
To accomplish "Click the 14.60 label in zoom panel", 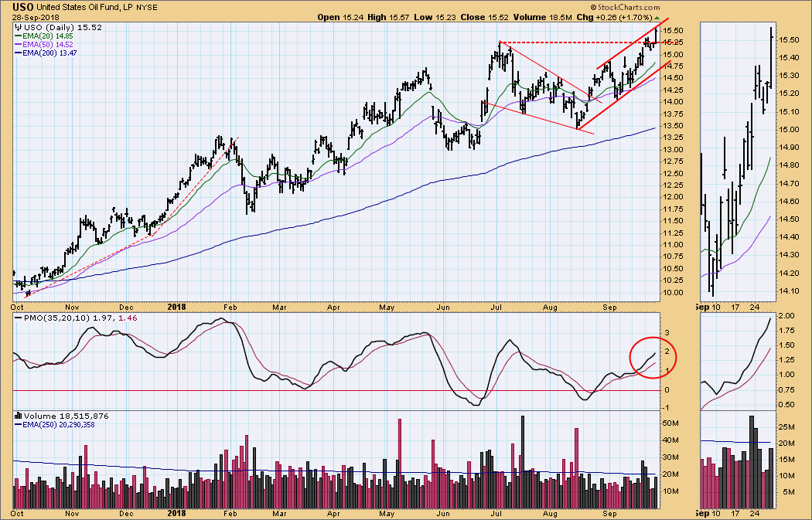I will [x=790, y=201].
